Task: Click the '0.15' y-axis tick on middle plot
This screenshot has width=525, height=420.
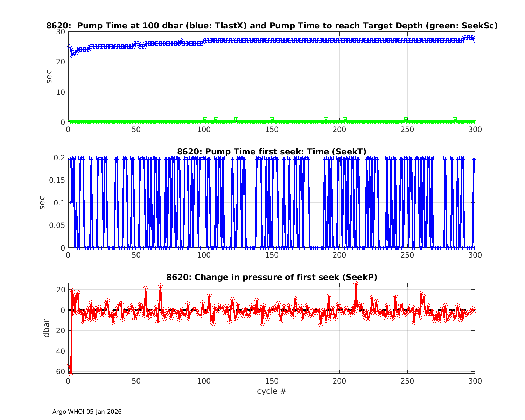Action: click(x=58, y=180)
